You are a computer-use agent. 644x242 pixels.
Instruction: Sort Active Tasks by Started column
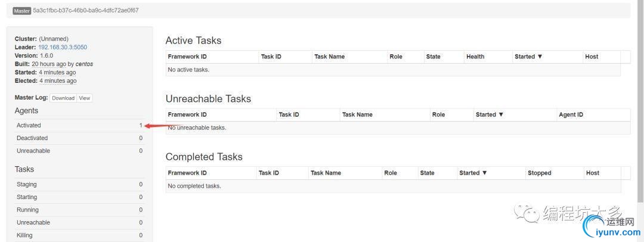pyautogui.click(x=528, y=57)
